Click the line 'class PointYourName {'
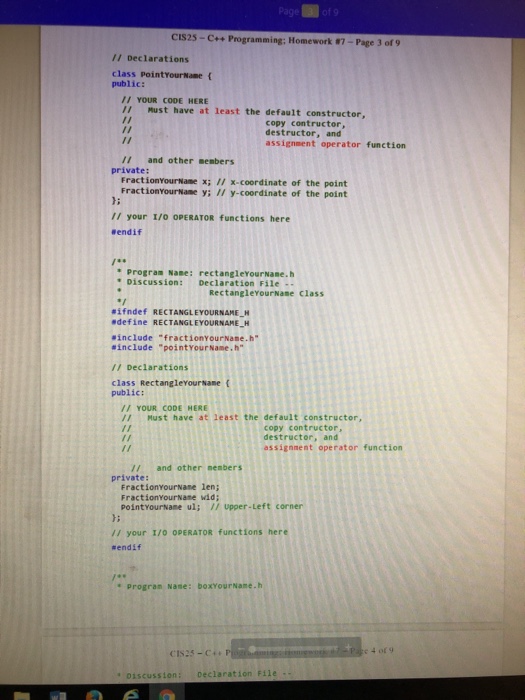Image resolution: width=525 pixels, height=700 pixels. [162, 75]
